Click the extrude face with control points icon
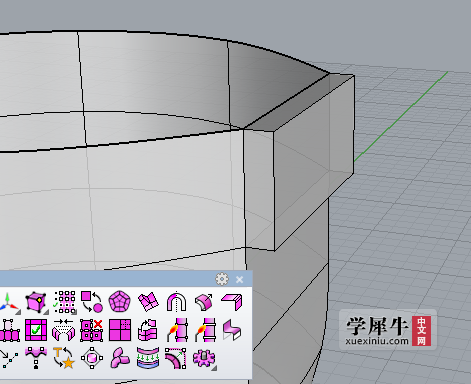 click(x=9, y=330)
